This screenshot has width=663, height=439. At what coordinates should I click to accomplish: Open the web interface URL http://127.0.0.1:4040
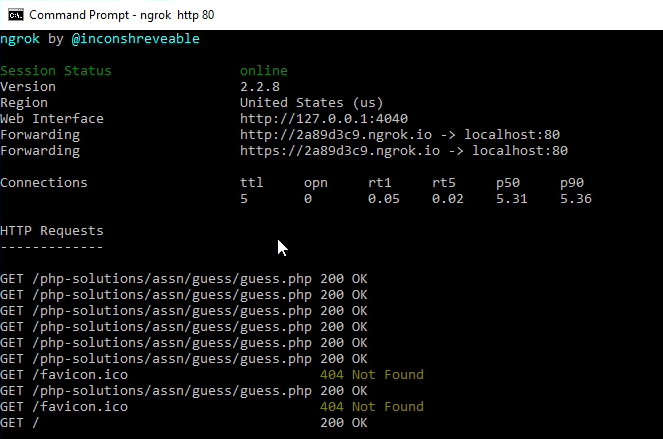click(x=323, y=119)
